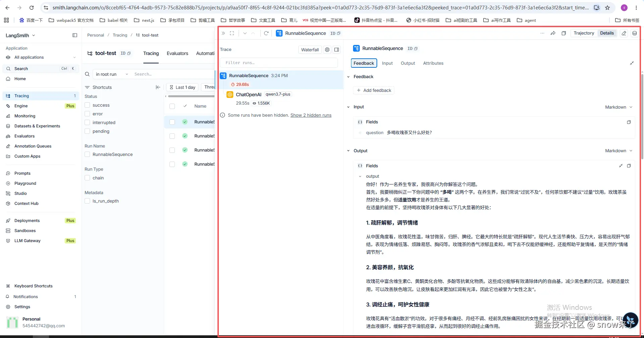Check the RunnableSequence run name filter
Image resolution: width=644 pixels, height=338 pixels.
[87, 154]
